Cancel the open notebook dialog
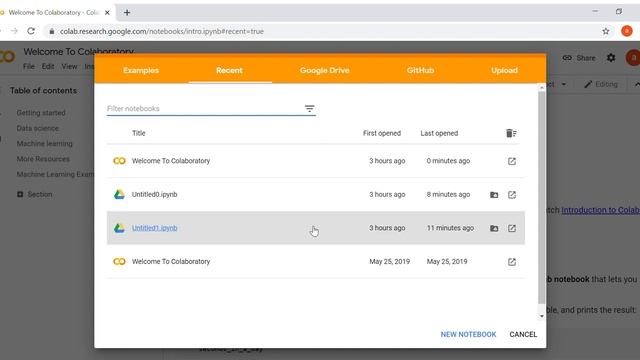The image size is (640, 360). point(523,334)
